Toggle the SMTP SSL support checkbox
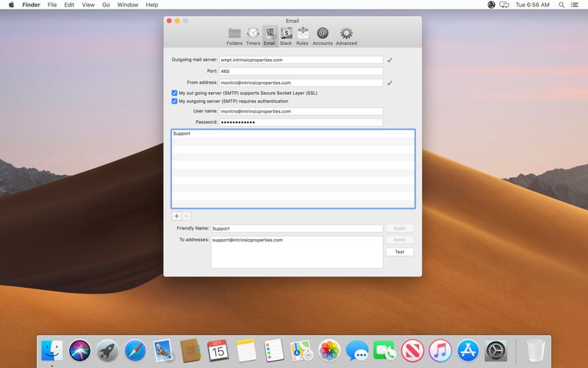The width and height of the screenshot is (588, 368). coord(174,93)
